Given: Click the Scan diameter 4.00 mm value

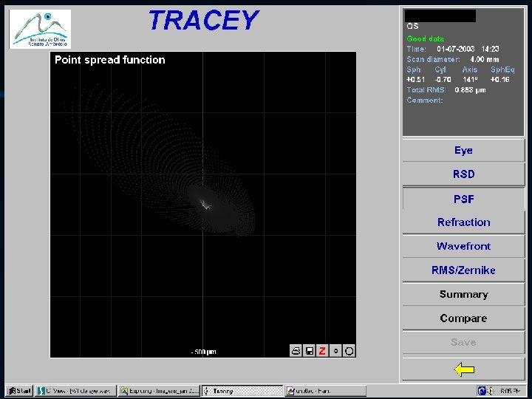Looking at the screenshot, I should [485, 59].
